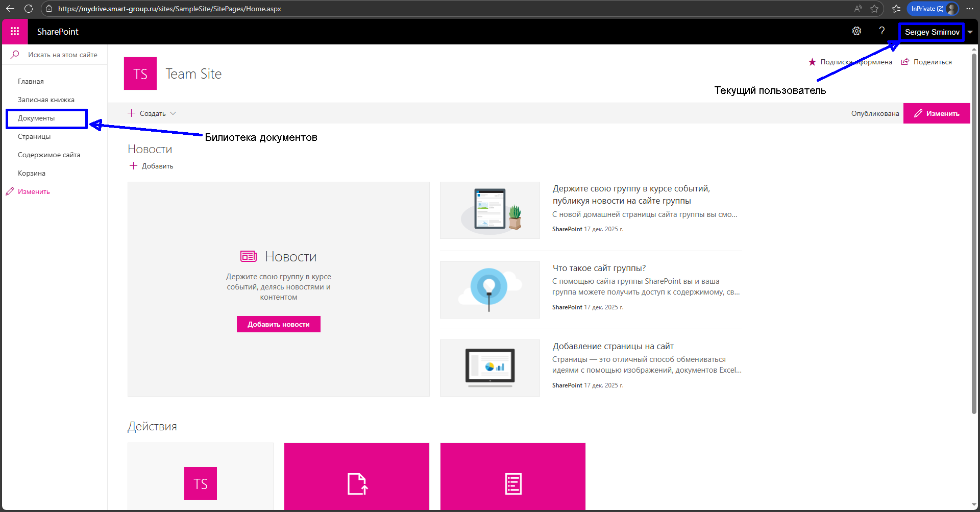Click the list tile icon under Действия
This screenshot has height=512, width=980.
513,483
